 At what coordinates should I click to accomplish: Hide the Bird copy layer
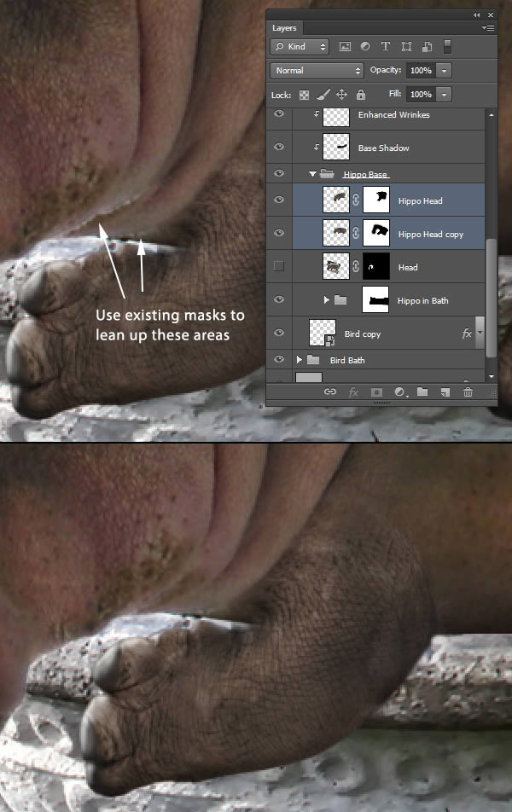(279, 333)
